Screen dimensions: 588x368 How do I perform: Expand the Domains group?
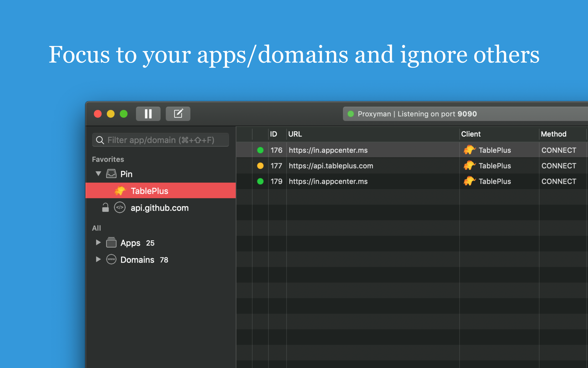coord(98,259)
